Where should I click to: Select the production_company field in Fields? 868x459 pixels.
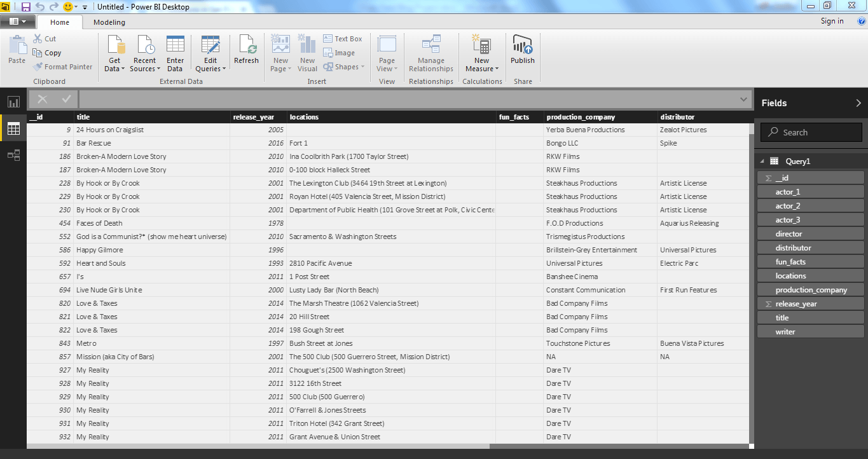pyautogui.click(x=811, y=290)
